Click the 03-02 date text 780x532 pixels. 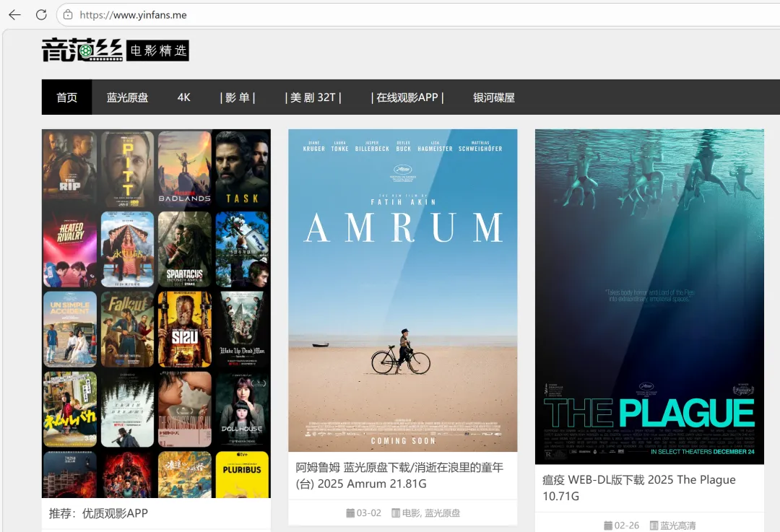point(368,513)
